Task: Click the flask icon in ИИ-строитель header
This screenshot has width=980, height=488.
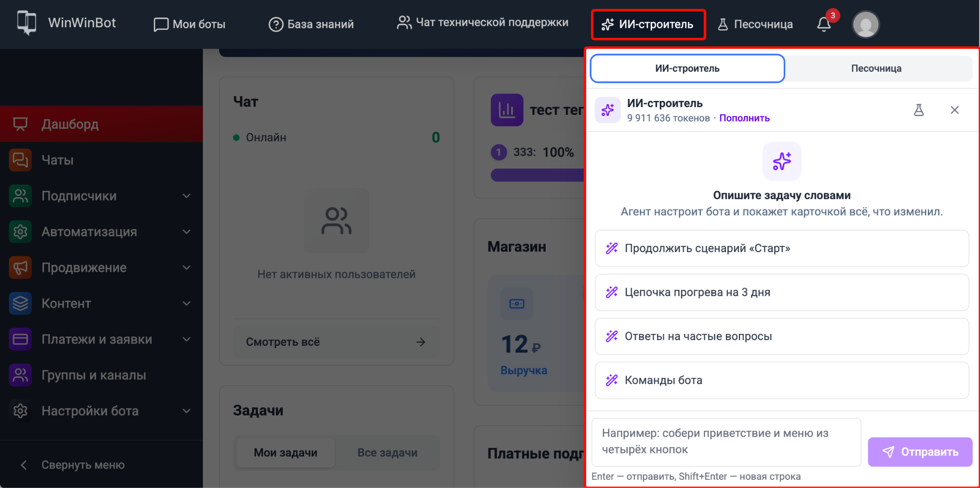Action: pyautogui.click(x=919, y=110)
